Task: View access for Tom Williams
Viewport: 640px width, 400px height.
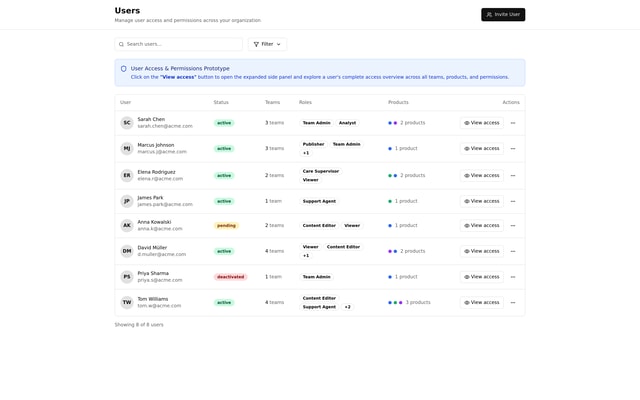Action: point(482,302)
